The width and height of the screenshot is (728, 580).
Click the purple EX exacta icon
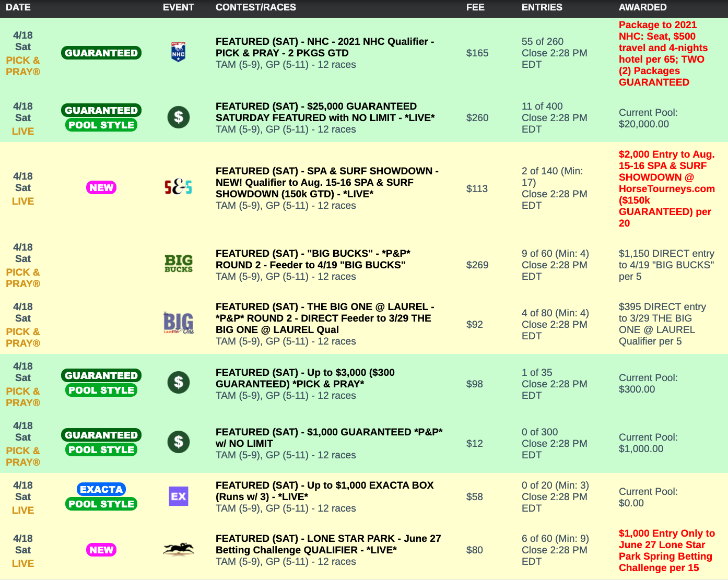[x=178, y=496]
